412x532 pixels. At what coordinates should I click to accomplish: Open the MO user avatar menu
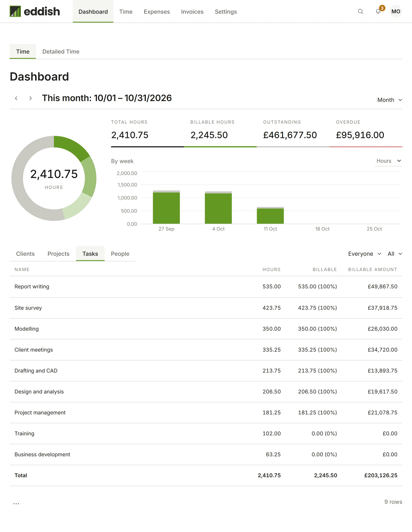pos(396,11)
